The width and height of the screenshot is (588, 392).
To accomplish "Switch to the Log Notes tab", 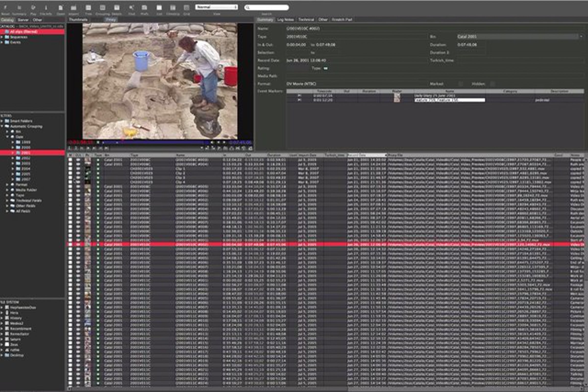I will (x=285, y=20).
